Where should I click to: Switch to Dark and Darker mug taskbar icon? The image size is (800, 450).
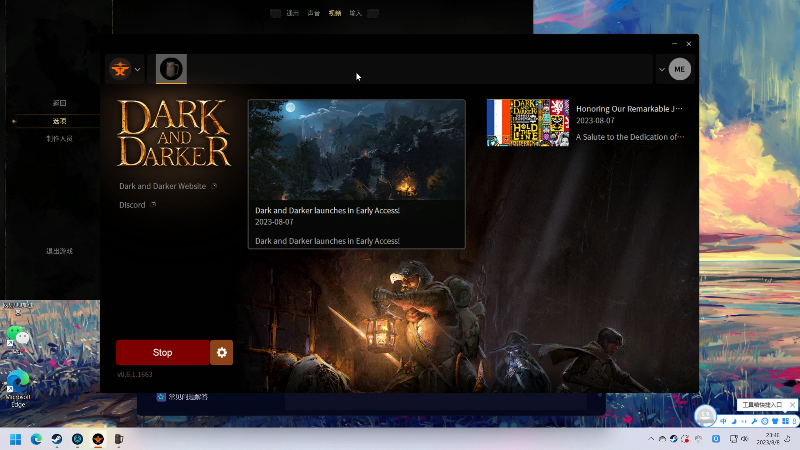tap(119, 439)
